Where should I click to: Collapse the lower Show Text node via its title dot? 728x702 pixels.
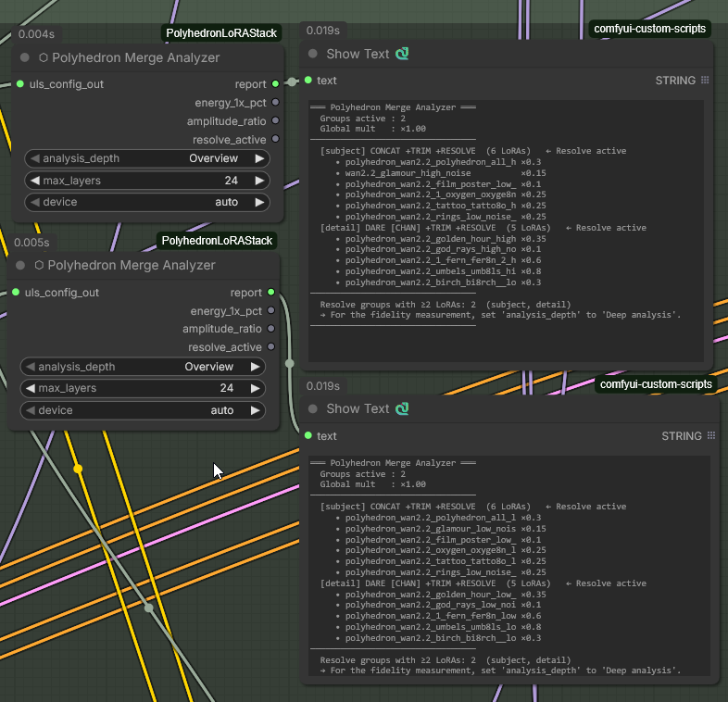[313, 409]
